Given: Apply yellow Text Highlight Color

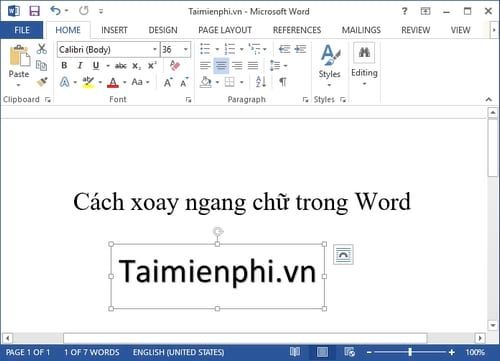Looking at the screenshot, I should [88, 82].
